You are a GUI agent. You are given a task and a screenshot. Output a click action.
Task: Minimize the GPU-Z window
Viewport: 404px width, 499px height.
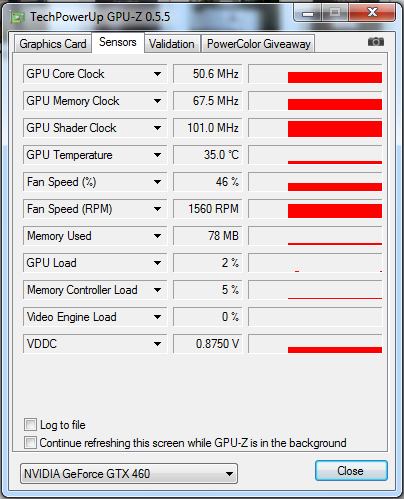click(307, 14)
